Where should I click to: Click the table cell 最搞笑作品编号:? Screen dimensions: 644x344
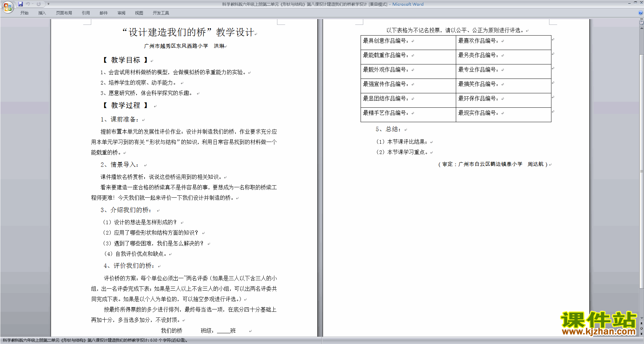click(x=503, y=86)
